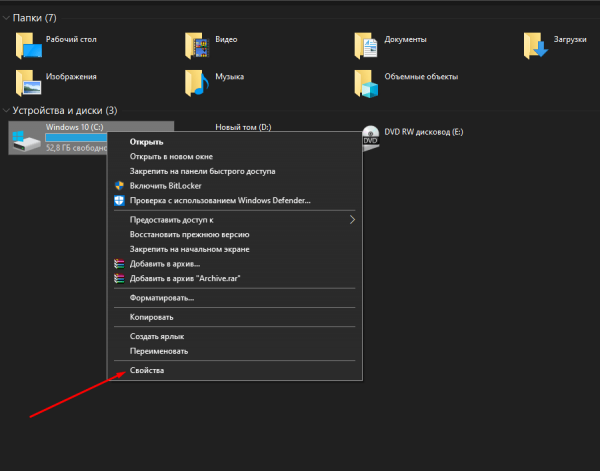Collapse the Устройства и диски (3) section
The image size is (600, 471).
[x=6, y=111]
